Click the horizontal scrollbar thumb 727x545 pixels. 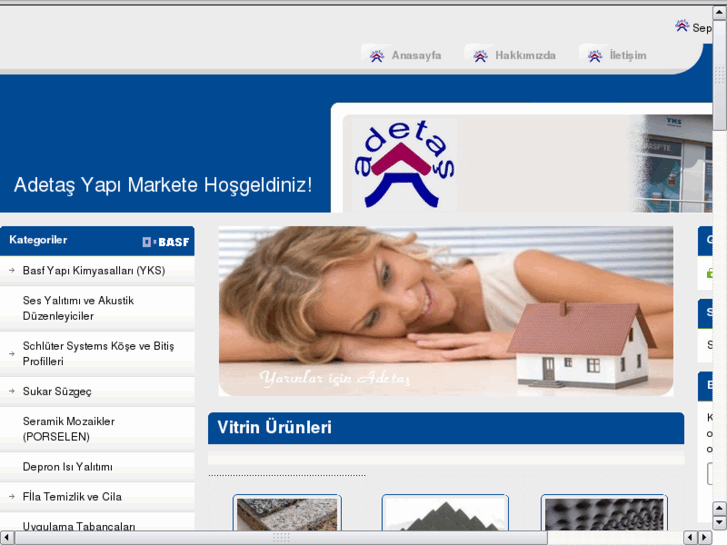[281, 538]
